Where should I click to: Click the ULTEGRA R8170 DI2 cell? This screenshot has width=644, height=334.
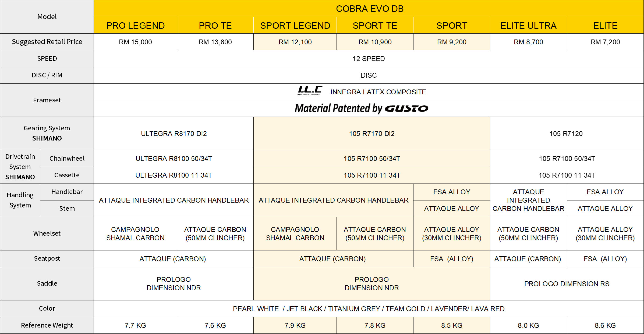click(x=174, y=134)
